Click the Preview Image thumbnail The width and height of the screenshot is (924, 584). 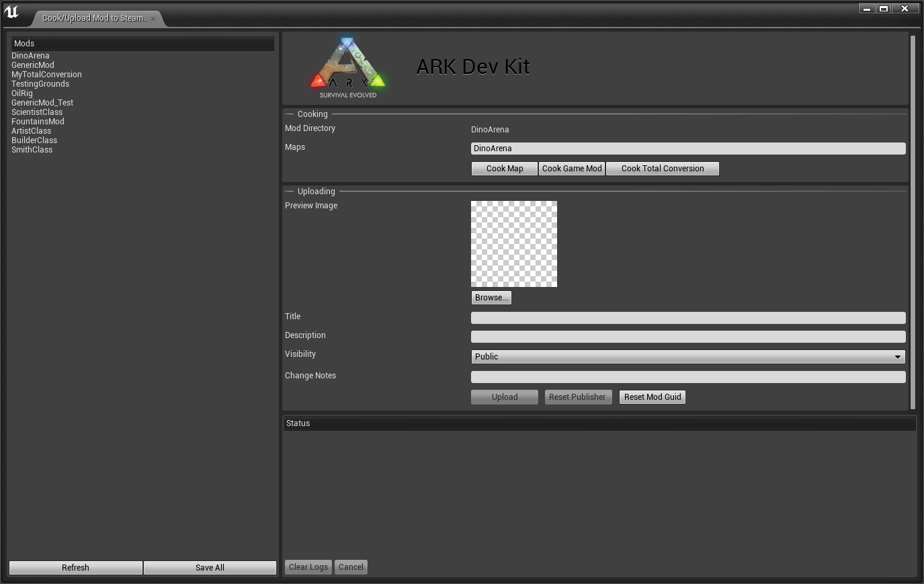pos(514,244)
